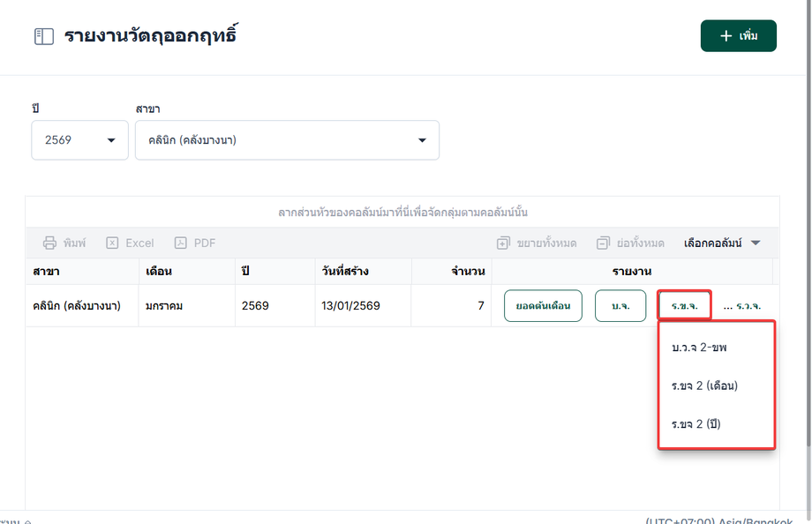The image size is (812, 524).
Task: Click the printer icon in the toolbar
Action: [50, 243]
